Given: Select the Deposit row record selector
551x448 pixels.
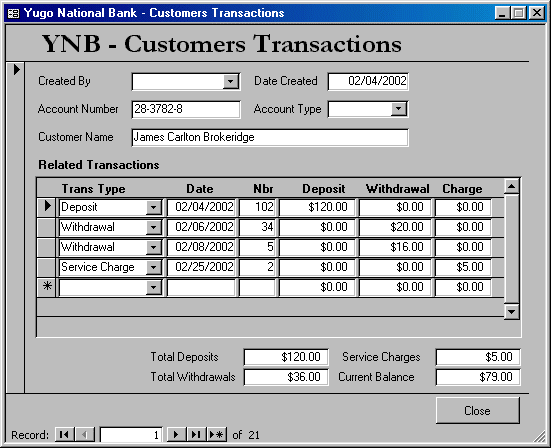Looking at the screenshot, I should [47, 206].
